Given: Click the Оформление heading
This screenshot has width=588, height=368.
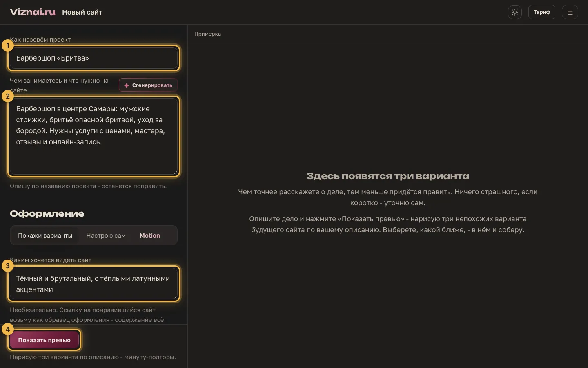Looking at the screenshot, I should click(47, 213).
